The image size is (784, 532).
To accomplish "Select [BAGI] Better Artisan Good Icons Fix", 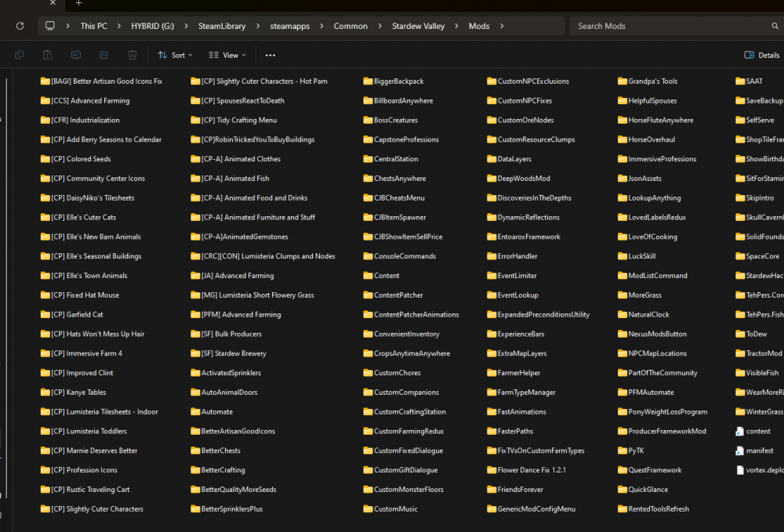I will pyautogui.click(x=101, y=81).
